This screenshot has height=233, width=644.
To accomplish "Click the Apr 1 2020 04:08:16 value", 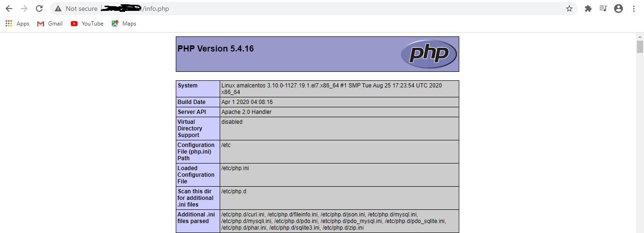I will click(x=247, y=102).
